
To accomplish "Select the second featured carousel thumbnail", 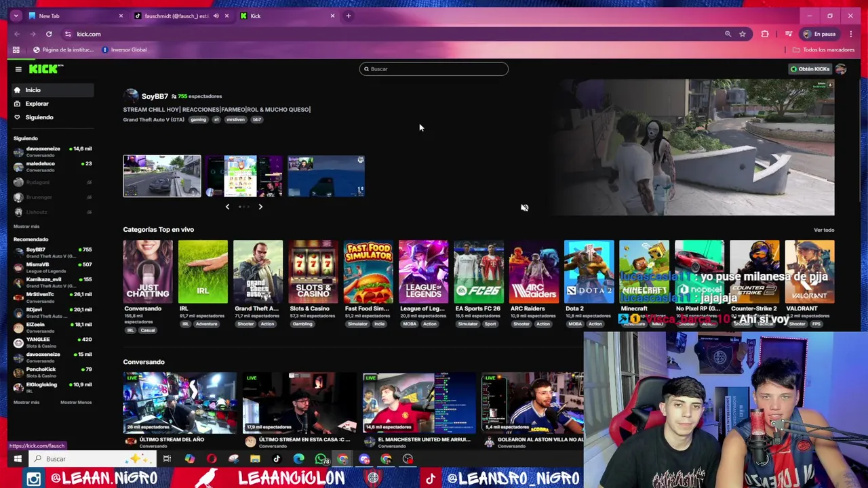I will [x=244, y=176].
